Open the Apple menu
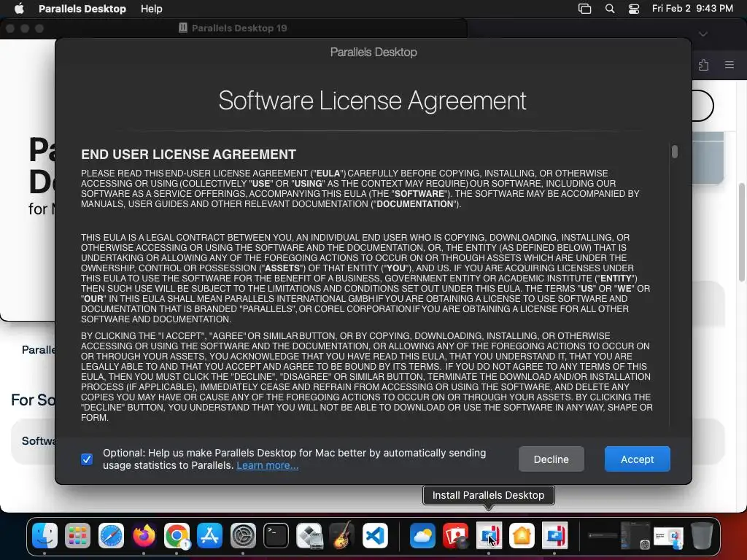Viewport: 747px width, 560px height. 19,9
